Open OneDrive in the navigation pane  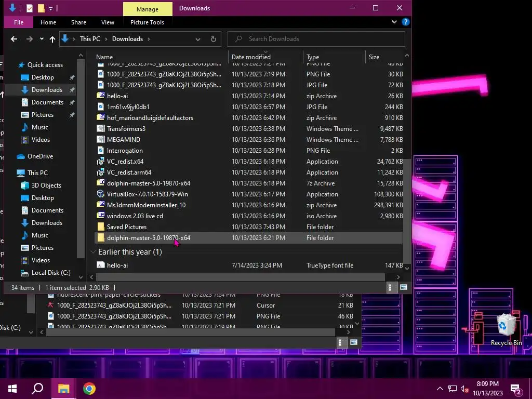[40, 156]
